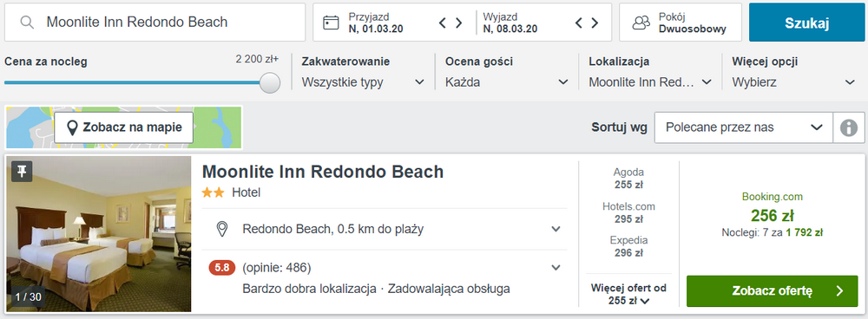Image resolution: width=868 pixels, height=319 pixels.
Task: Go to previous check-in date
Action: 443,23
